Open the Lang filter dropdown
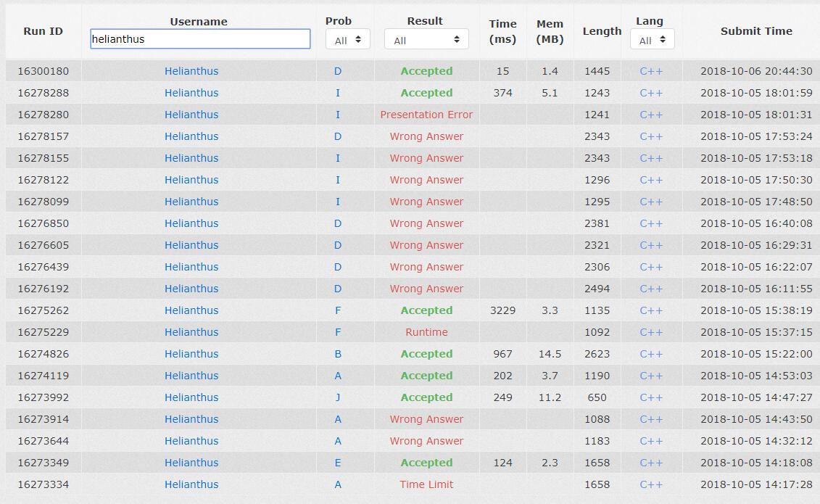This screenshot has height=504, width=820. (x=651, y=40)
